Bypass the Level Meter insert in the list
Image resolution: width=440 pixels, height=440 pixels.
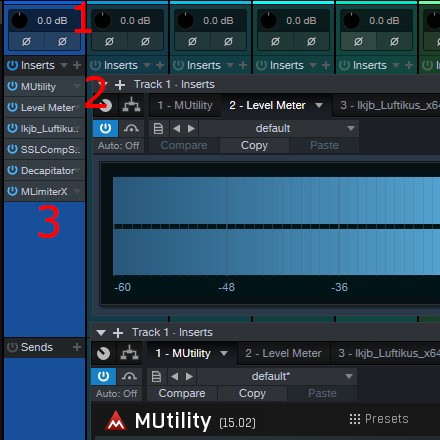pyautogui.click(x=12, y=107)
